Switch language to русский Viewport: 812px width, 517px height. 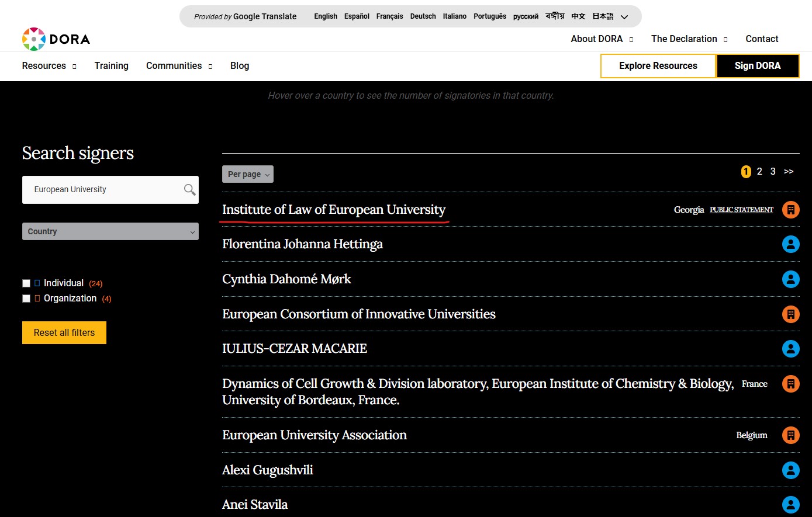point(526,16)
